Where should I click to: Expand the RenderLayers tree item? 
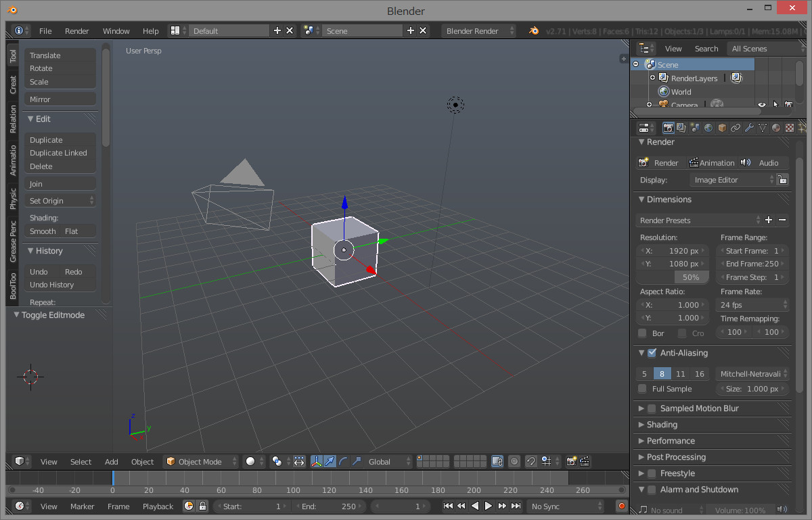coord(652,78)
